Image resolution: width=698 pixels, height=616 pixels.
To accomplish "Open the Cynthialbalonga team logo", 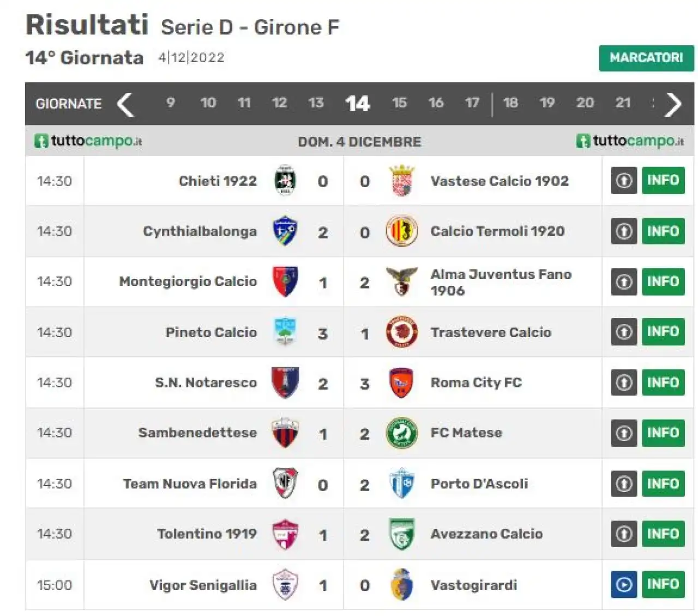I will tap(285, 231).
